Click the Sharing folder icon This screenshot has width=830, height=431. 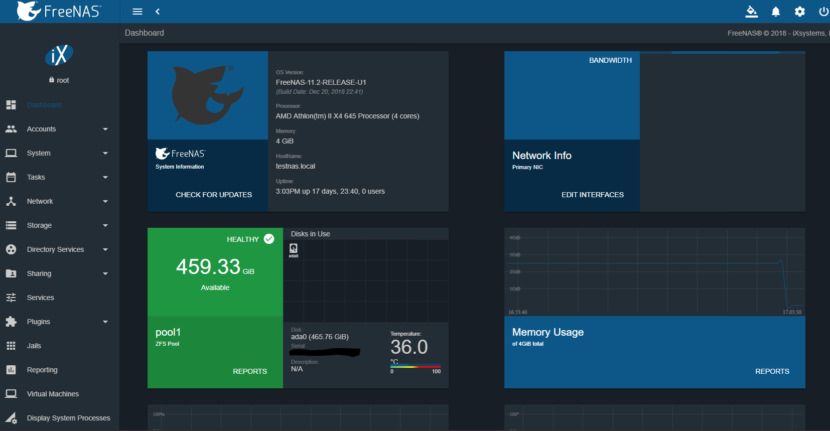click(x=11, y=273)
